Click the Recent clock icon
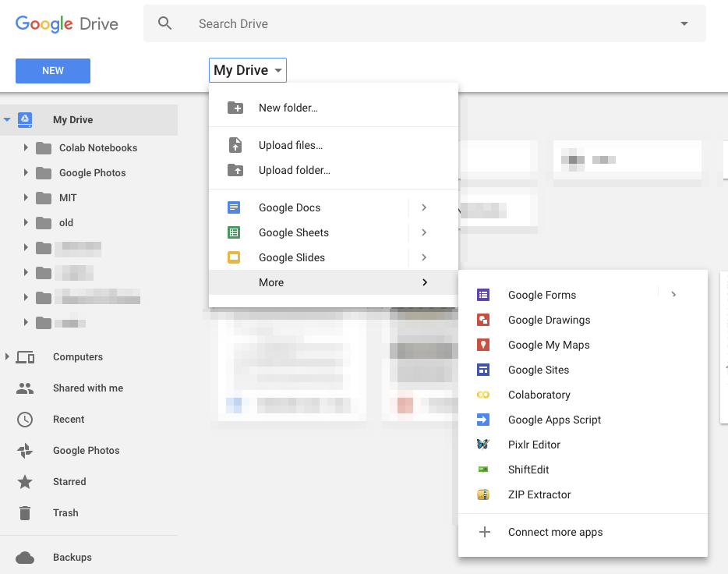This screenshot has height=574, width=728. [25, 420]
